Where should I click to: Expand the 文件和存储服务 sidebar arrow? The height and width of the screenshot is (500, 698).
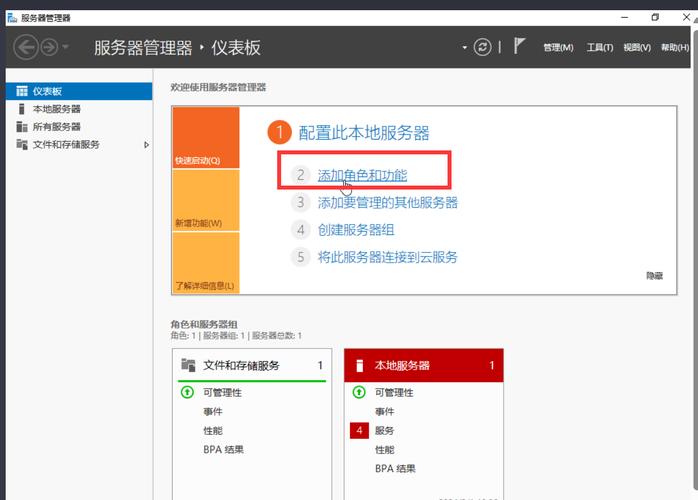[x=146, y=145]
